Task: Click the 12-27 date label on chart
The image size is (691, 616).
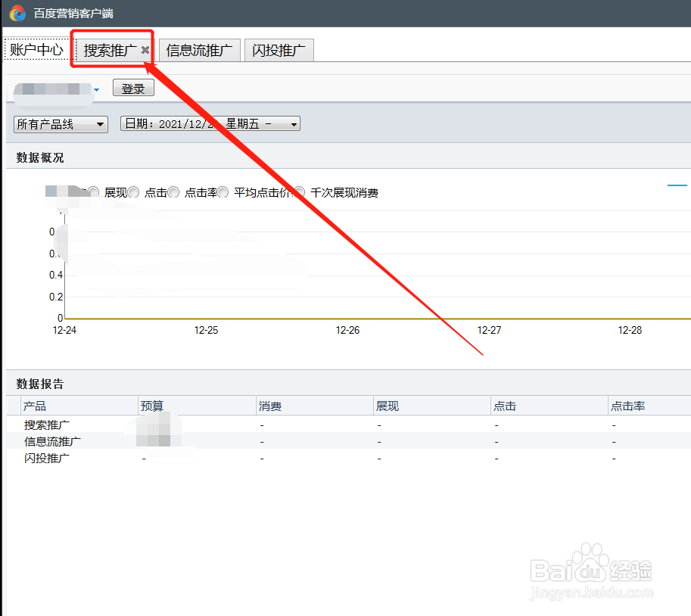Action: point(489,330)
